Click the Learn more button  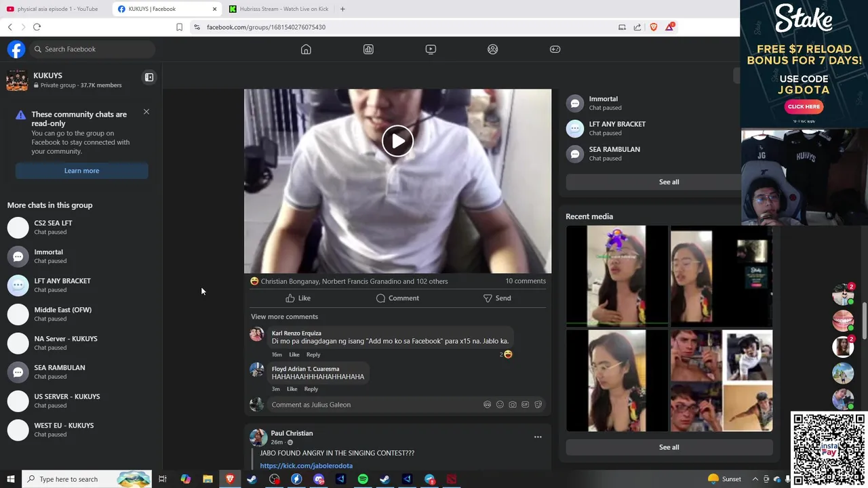click(x=81, y=171)
